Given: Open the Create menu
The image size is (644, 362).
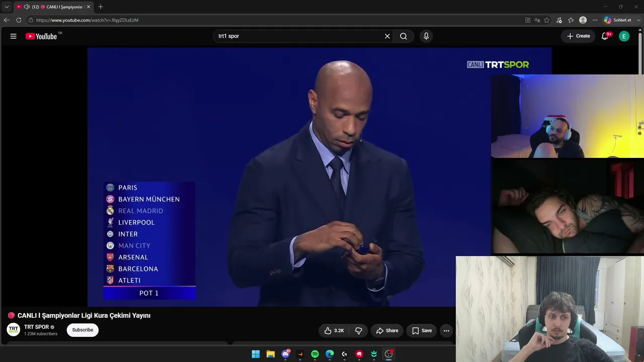Looking at the screenshot, I should pyautogui.click(x=578, y=36).
